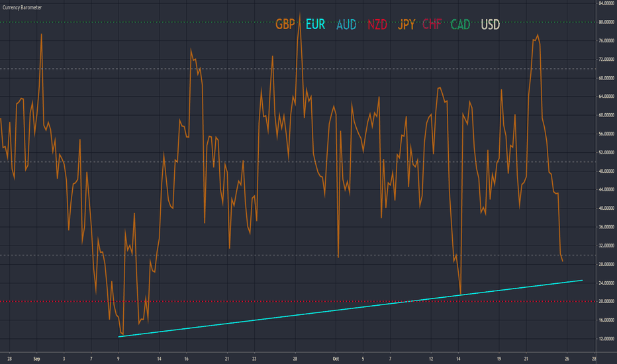Image resolution: width=617 pixels, height=364 pixels.
Task: Select the USD currency label
Action: coord(491,24)
